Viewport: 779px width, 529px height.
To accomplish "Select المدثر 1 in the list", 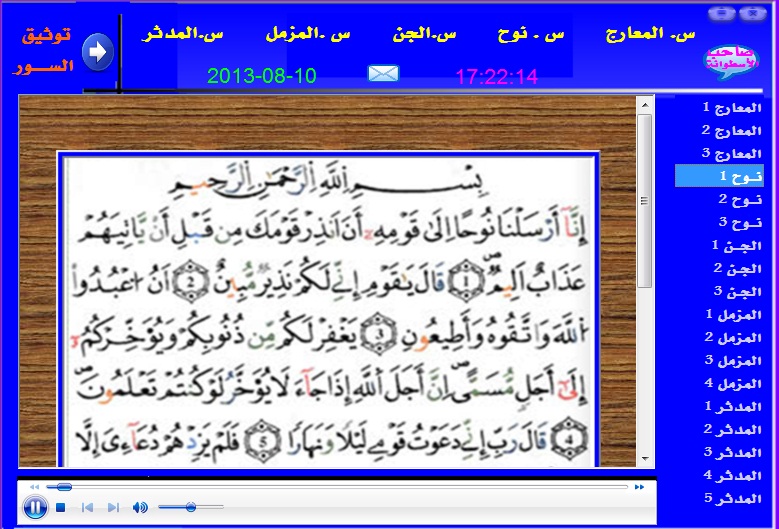I will point(733,406).
